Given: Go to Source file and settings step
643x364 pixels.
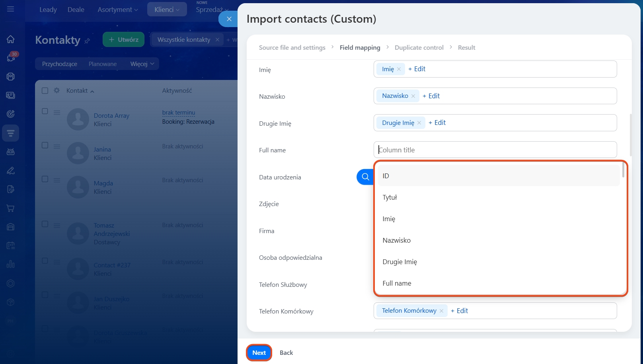Looking at the screenshot, I should click(x=292, y=48).
